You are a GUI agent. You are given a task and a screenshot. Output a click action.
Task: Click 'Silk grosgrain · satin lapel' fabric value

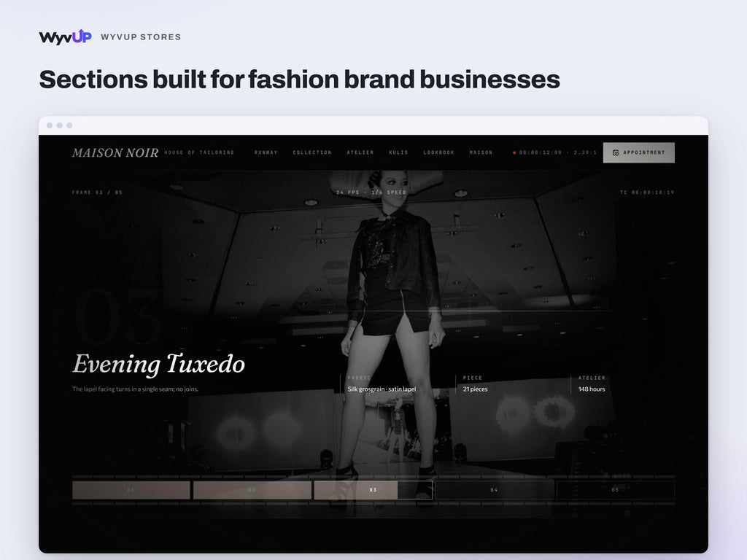382,389
